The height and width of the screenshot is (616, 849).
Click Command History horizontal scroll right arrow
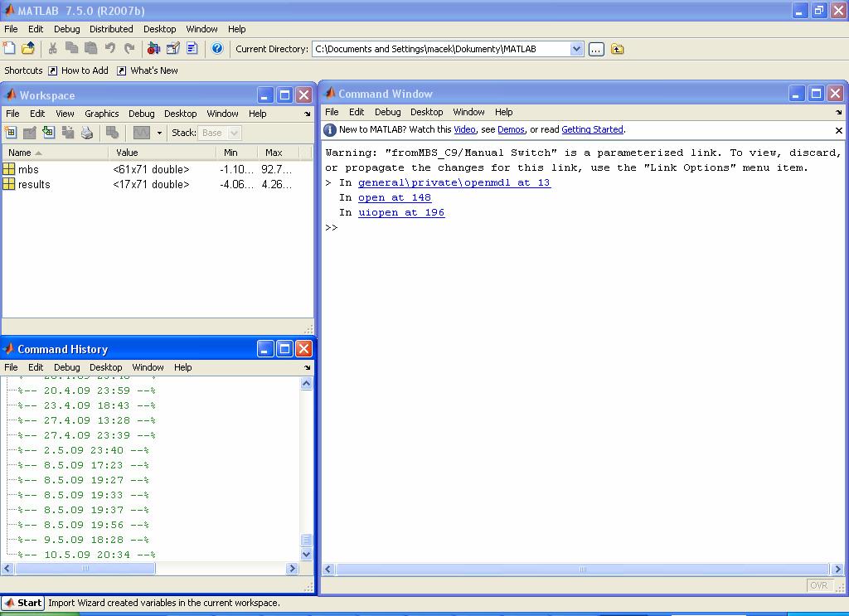[292, 569]
